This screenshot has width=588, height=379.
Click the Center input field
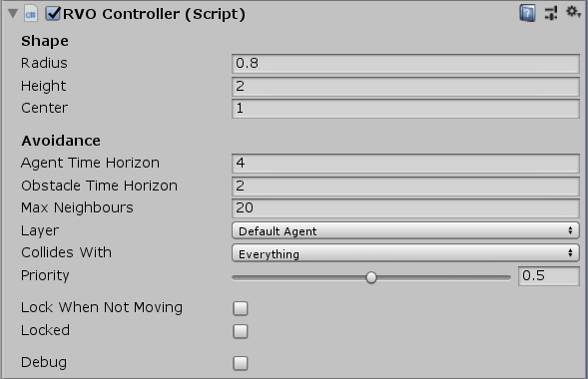click(405, 109)
